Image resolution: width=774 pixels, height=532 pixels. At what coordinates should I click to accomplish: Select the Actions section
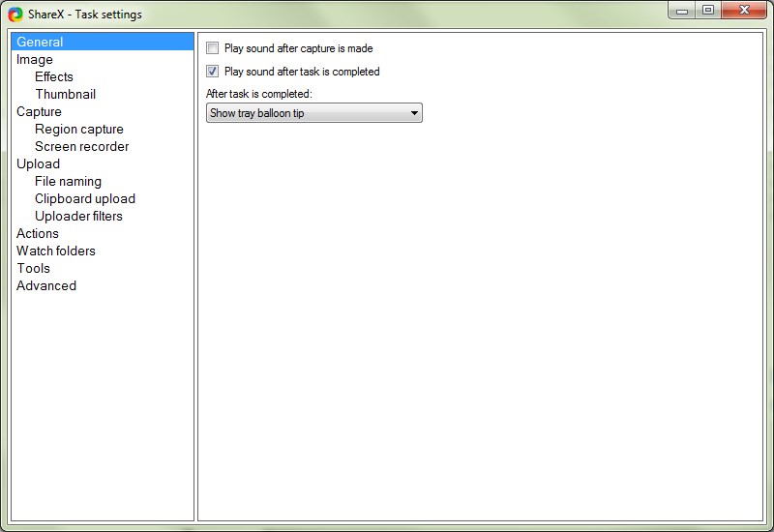coord(38,233)
